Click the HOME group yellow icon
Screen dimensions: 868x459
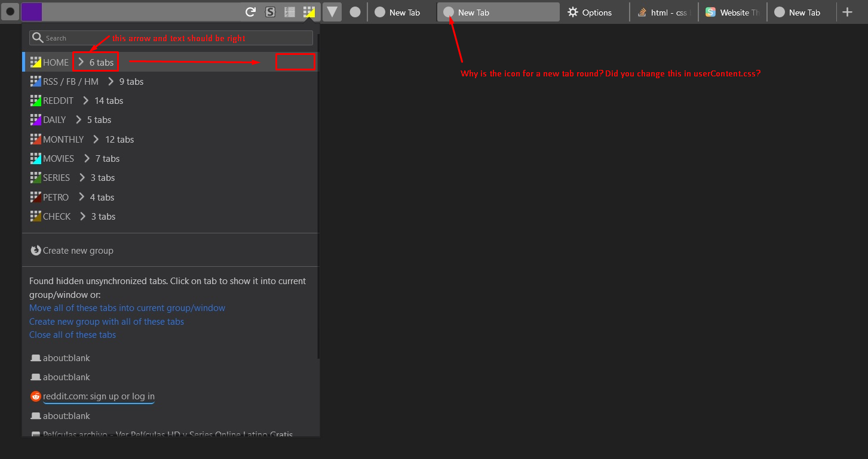[36, 62]
